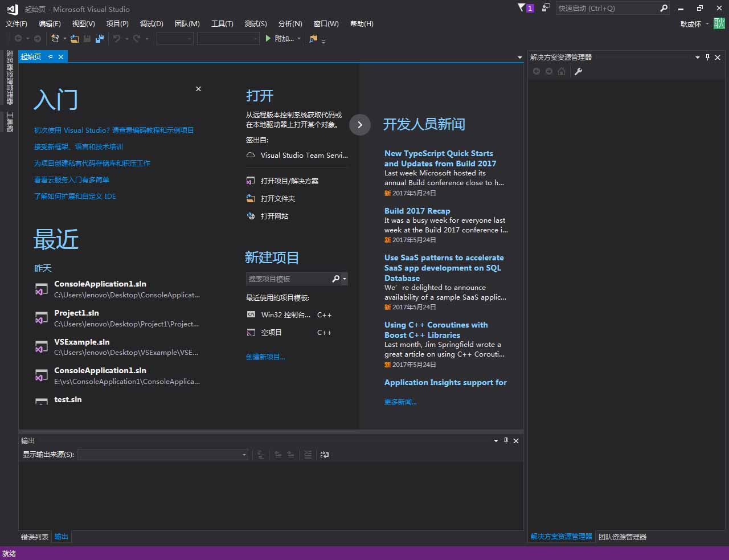Click the Redo toolbar icon
Viewport: 729px width, 560px height.
(x=137, y=39)
